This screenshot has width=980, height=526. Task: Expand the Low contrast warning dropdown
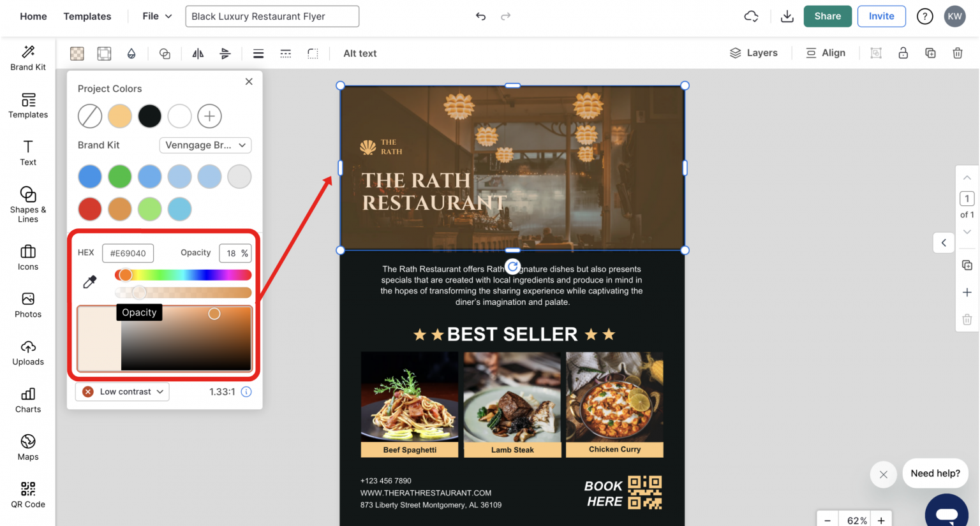(122, 391)
